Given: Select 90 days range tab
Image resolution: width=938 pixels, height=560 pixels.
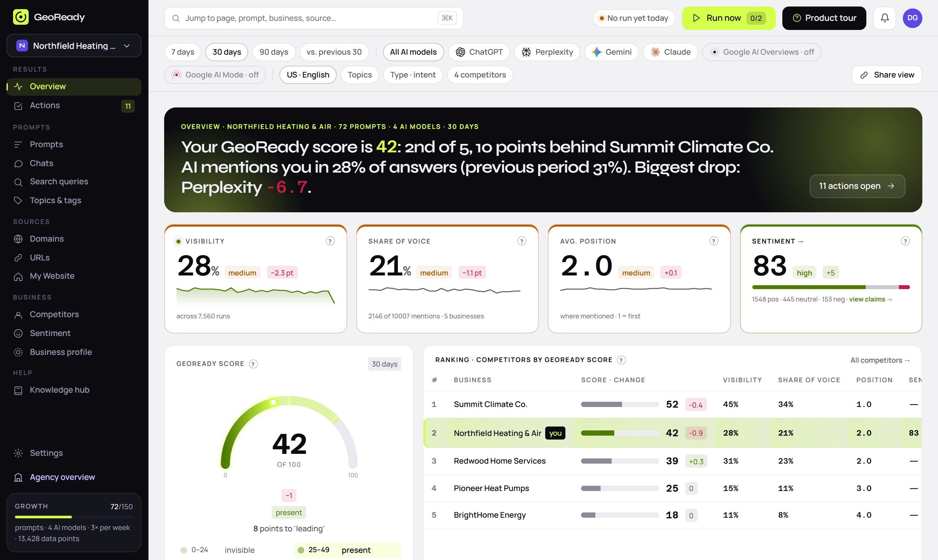Looking at the screenshot, I should (274, 52).
